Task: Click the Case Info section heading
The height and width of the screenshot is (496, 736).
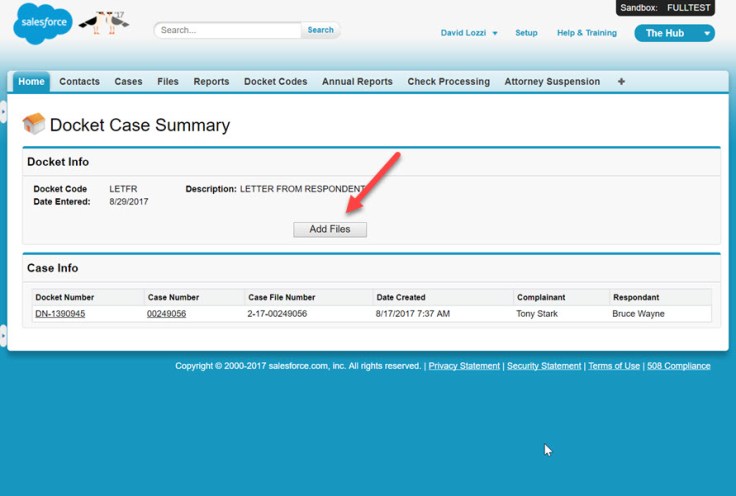Action: tap(53, 268)
